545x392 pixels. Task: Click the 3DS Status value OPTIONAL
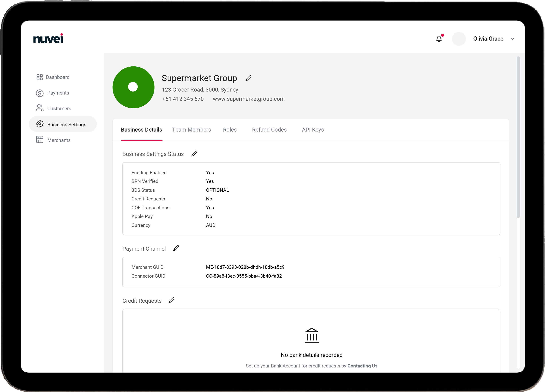(x=217, y=190)
